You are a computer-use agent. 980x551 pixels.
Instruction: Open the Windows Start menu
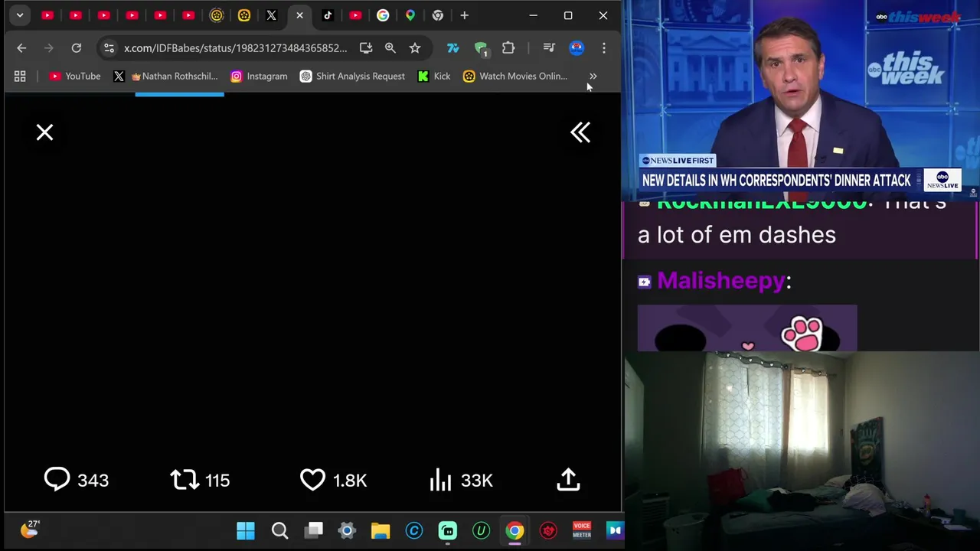click(x=246, y=530)
